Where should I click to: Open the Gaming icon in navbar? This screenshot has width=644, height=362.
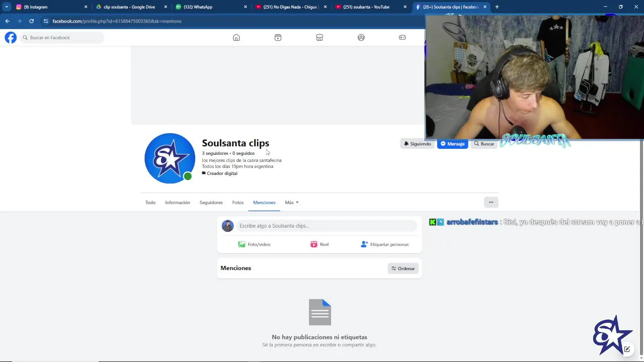pyautogui.click(x=403, y=38)
